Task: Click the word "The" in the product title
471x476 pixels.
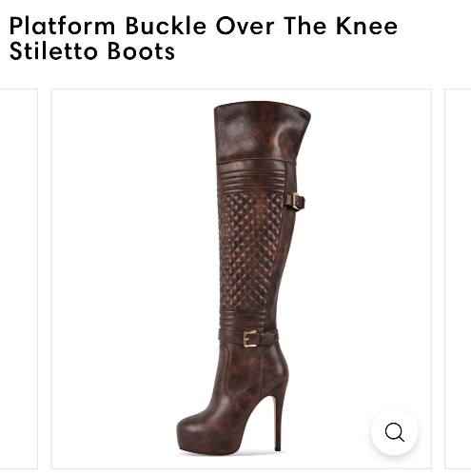Action: [305, 26]
